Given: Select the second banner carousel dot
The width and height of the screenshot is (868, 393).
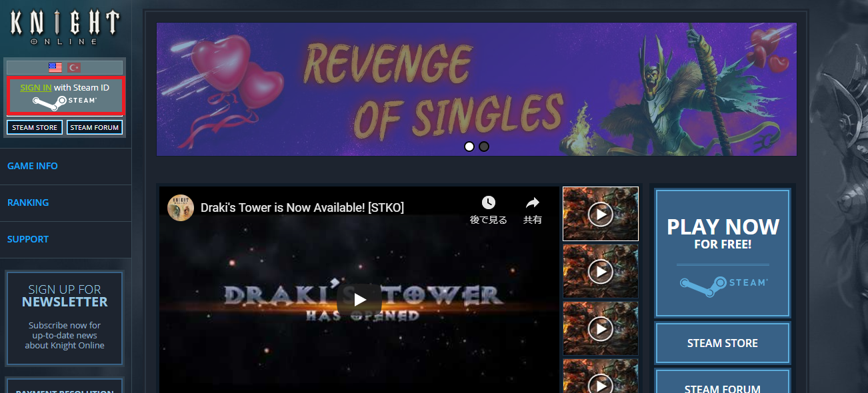Looking at the screenshot, I should point(484,147).
